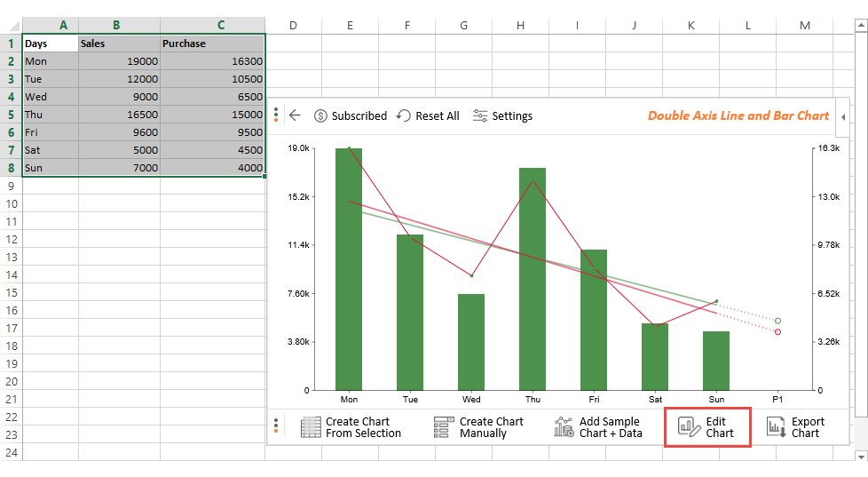Click the Thu bar in the chart
The height and width of the screenshot is (477, 868).
[533, 279]
